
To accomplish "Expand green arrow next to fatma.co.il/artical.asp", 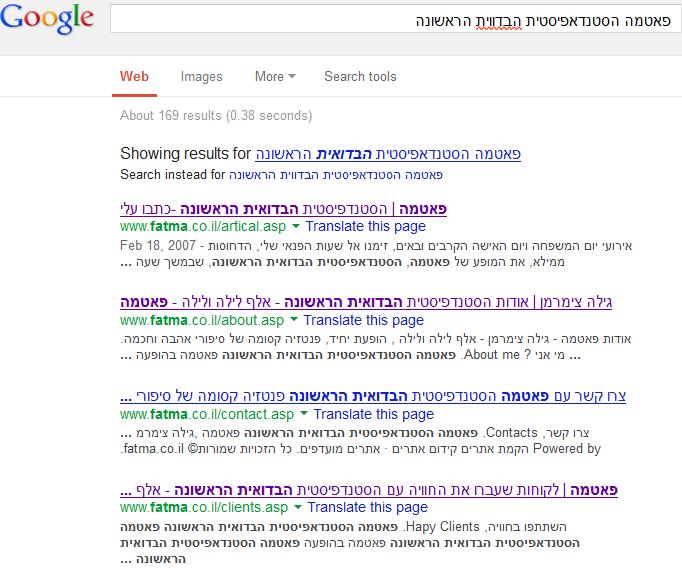I will click(x=296, y=227).
